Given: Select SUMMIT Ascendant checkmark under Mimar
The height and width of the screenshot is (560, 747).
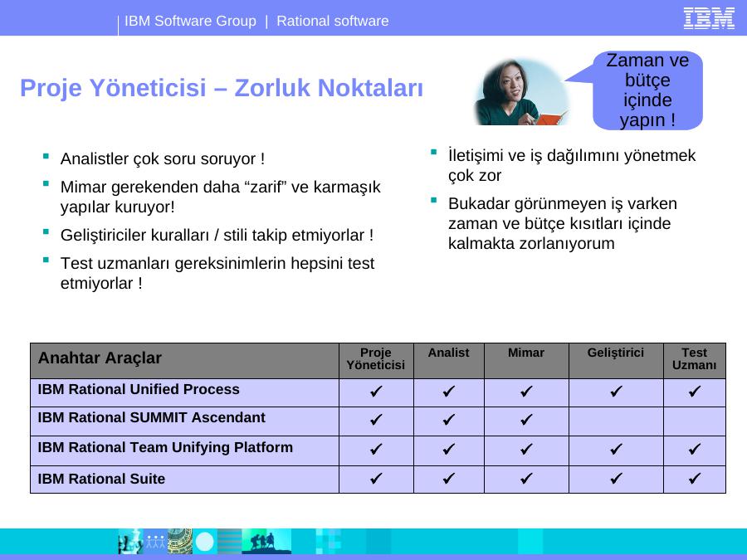Looking at the screenshot, I should (x=526, y=420).
